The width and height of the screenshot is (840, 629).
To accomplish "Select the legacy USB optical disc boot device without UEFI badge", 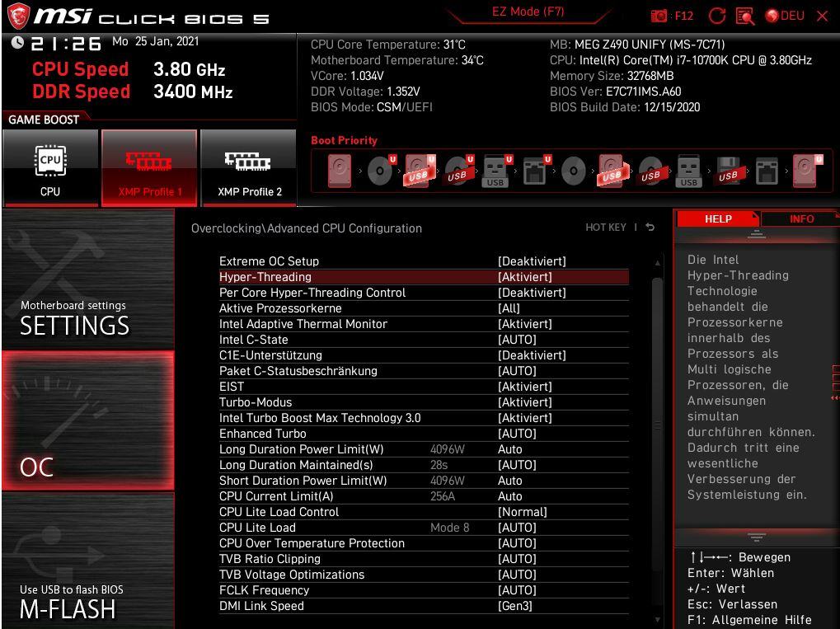I will tap(651, 171).
